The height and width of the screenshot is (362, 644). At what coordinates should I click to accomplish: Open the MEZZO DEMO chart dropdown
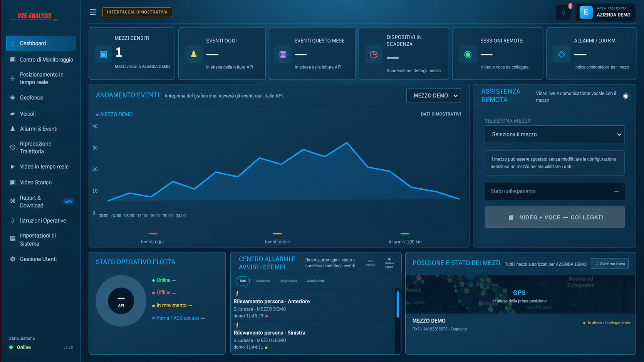click(433, 95)
